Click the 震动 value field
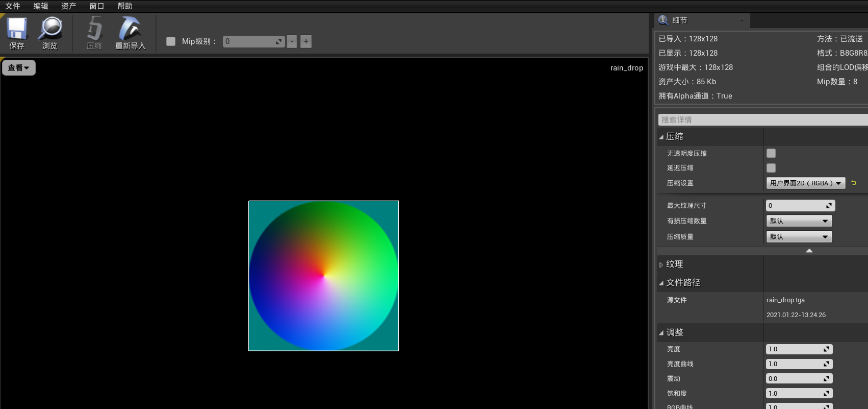This screenshot has height=409, width=868. click(x=799, y=379)
